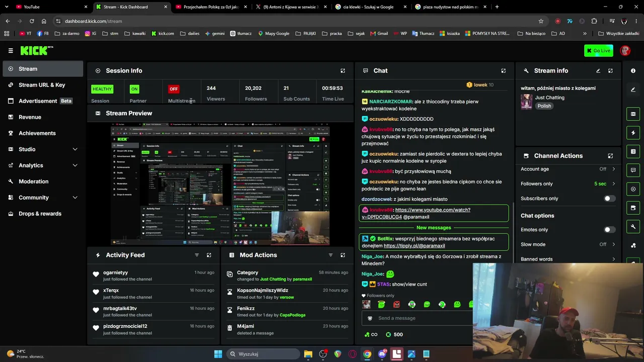Viewport: 644px width, 362px height.
Task: Click the shield icon in the message box
Action: click(x=370, y=318)
